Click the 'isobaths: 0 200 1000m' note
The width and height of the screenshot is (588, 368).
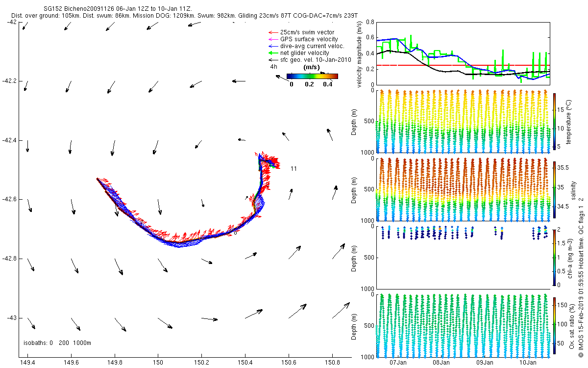[57, 343]
